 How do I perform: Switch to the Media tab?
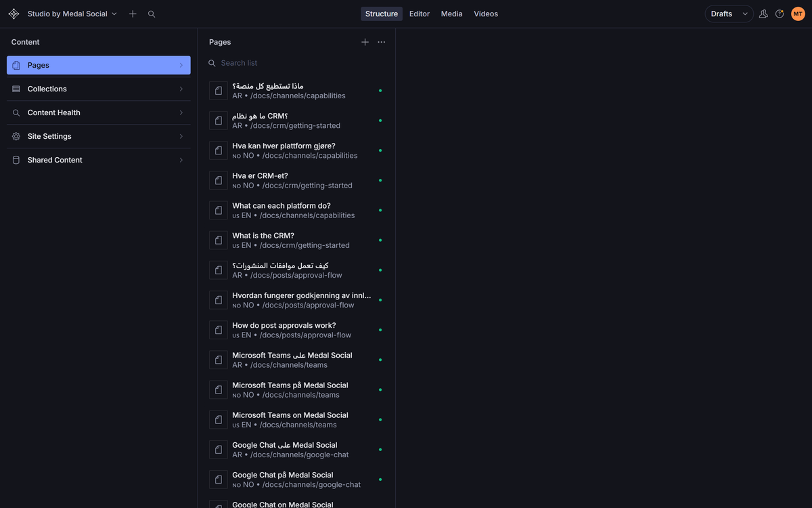(x=452, y=14)
